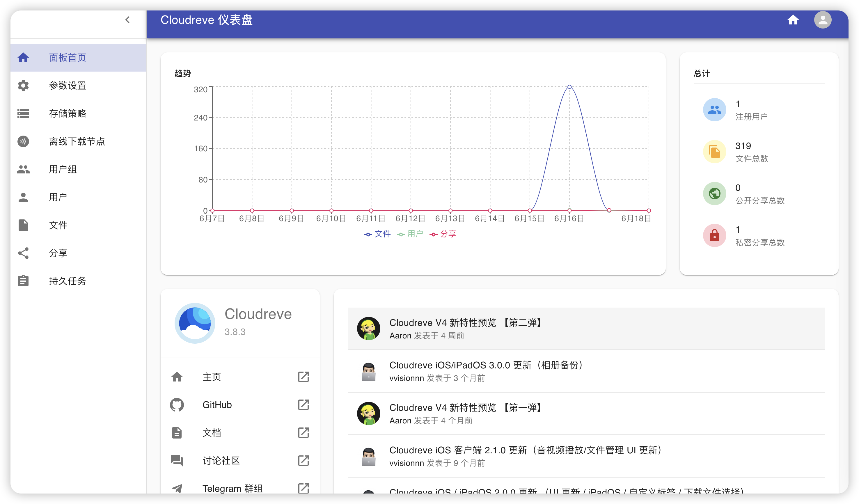Screen dimensions: 859x504
Task: Collapse the sidebar with the chevron
Action: pyautogui.click(x=127, y=20)
